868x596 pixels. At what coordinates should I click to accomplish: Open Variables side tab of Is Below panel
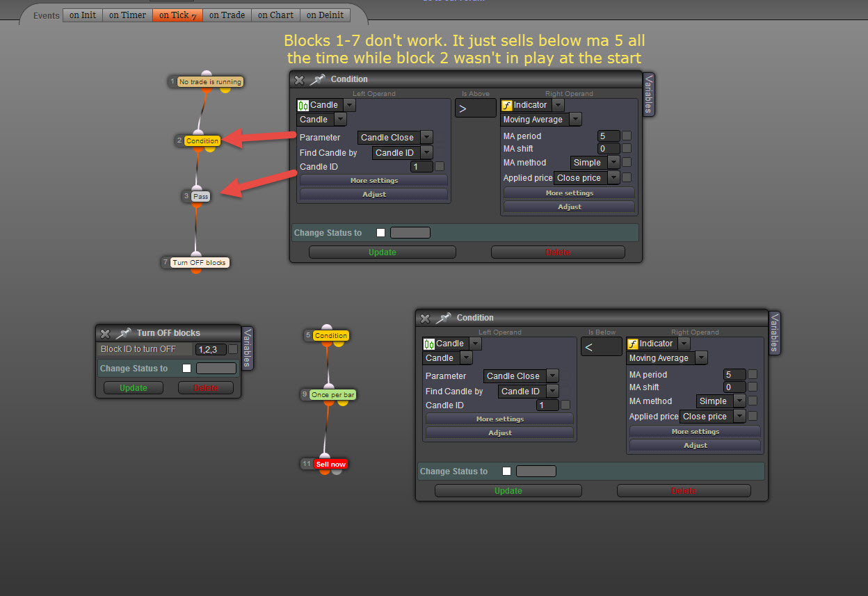coord(775,333)
